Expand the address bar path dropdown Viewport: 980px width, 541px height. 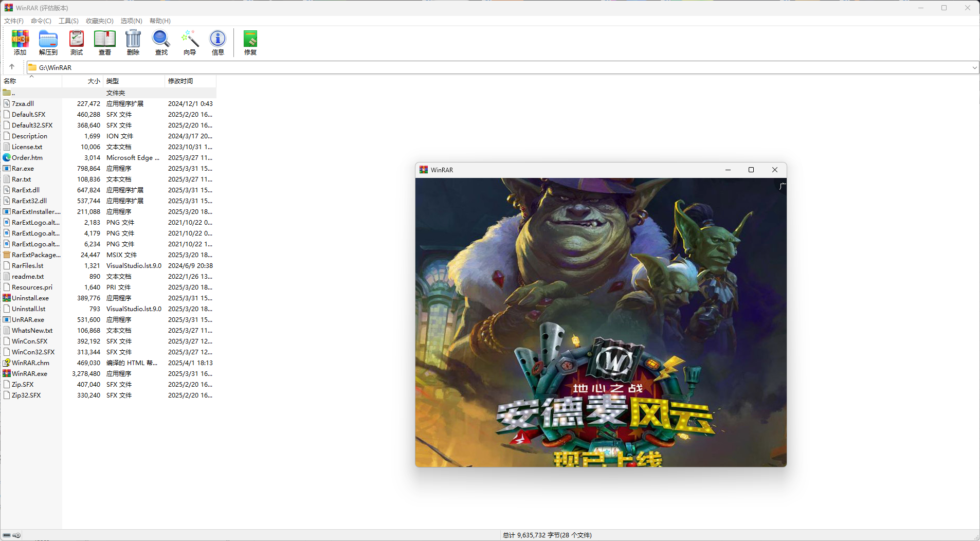tap(974, 67)
